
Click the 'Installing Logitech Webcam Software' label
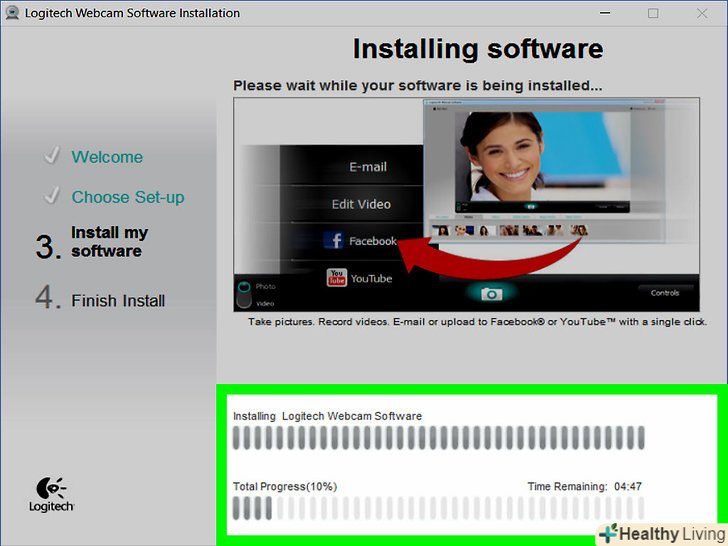tap(327, 416)
